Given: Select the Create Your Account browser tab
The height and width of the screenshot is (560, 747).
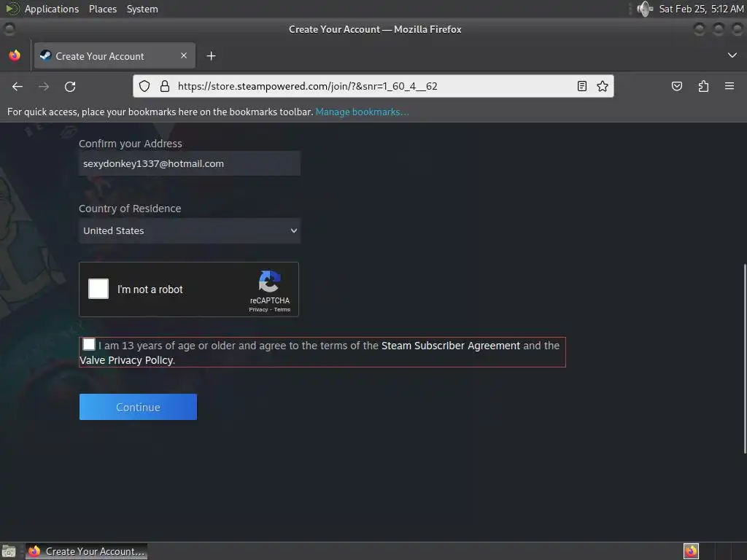Looking at the screenshot, I should pos(115,55).
